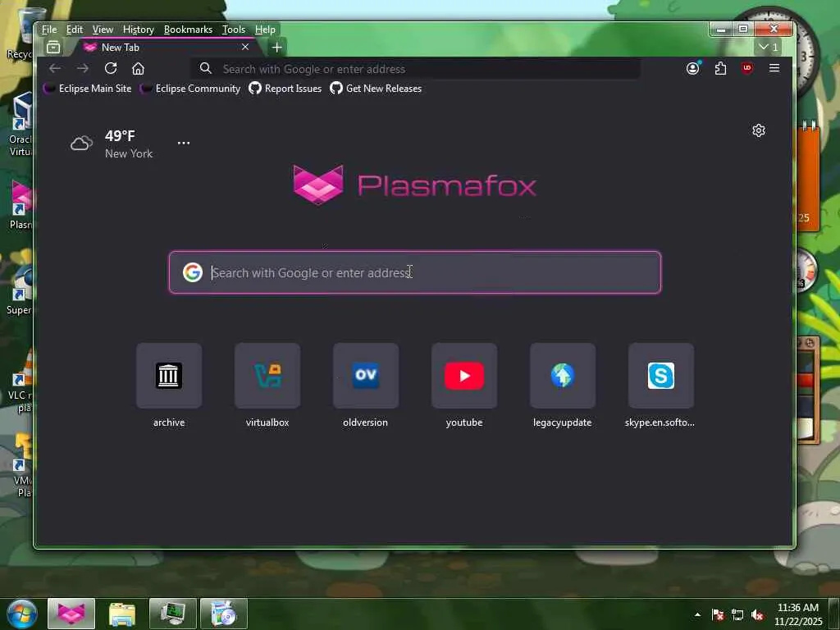Open new tab page customize gear

tap(759, 130)
